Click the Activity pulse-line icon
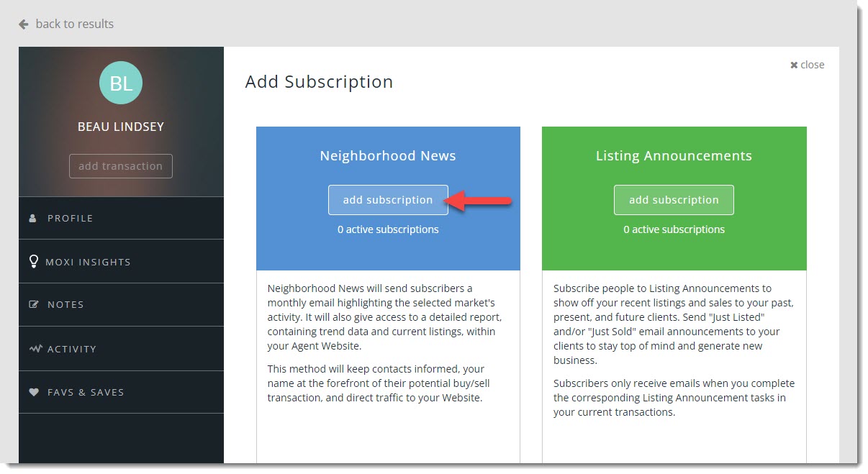868x474 pixels. click(x=35, y=349)
